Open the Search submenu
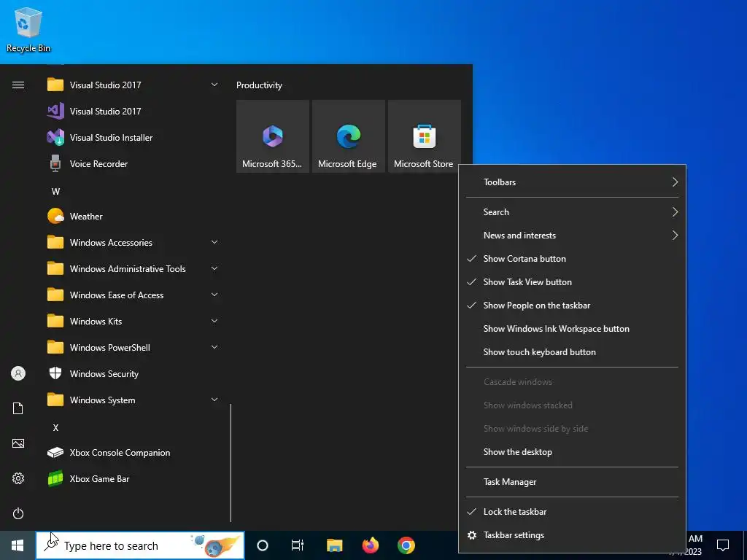Screen dimensions: 747x560 (x=572, y=212)
